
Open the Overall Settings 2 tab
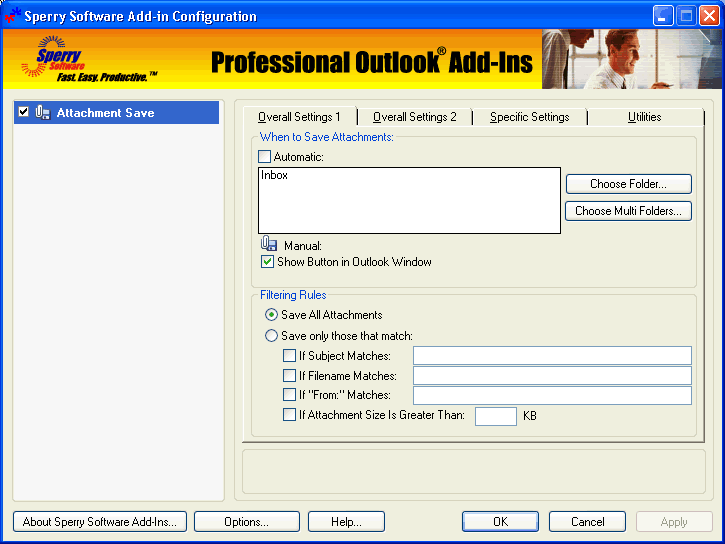pos(415,117)
